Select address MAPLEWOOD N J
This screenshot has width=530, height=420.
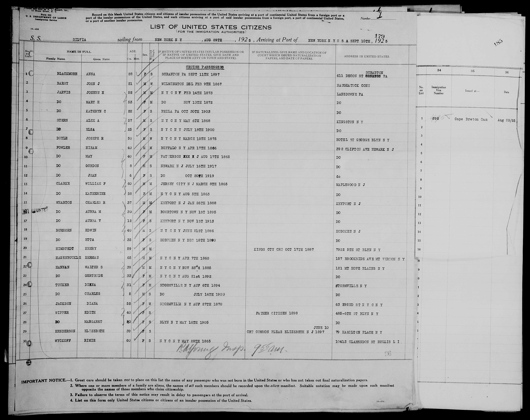[350, 185]
